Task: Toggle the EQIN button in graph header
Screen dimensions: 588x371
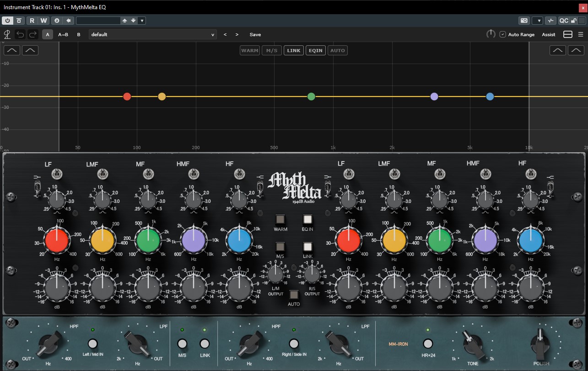Action: (316, 50)
